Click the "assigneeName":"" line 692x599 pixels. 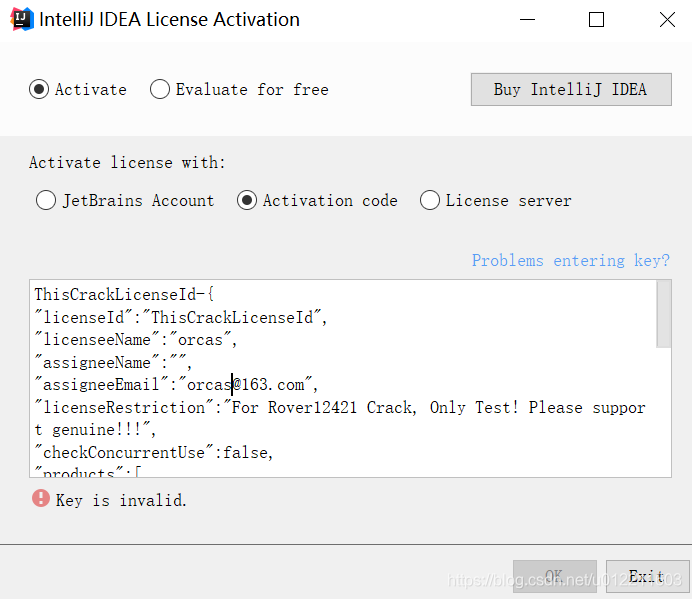[113, 362]
